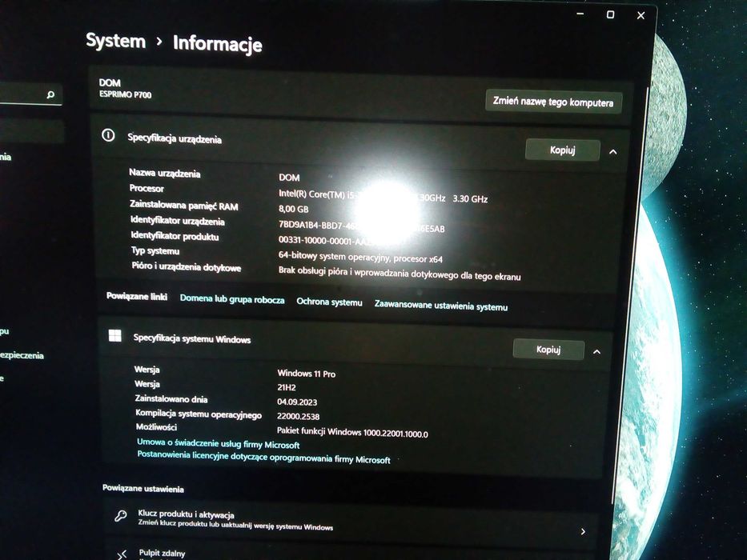This screenshot has height=560, width=747.
Task: Open Umowa o świadczenie usług firmy Microsoft
Action: pyautogui.click(x=219, y=444)
